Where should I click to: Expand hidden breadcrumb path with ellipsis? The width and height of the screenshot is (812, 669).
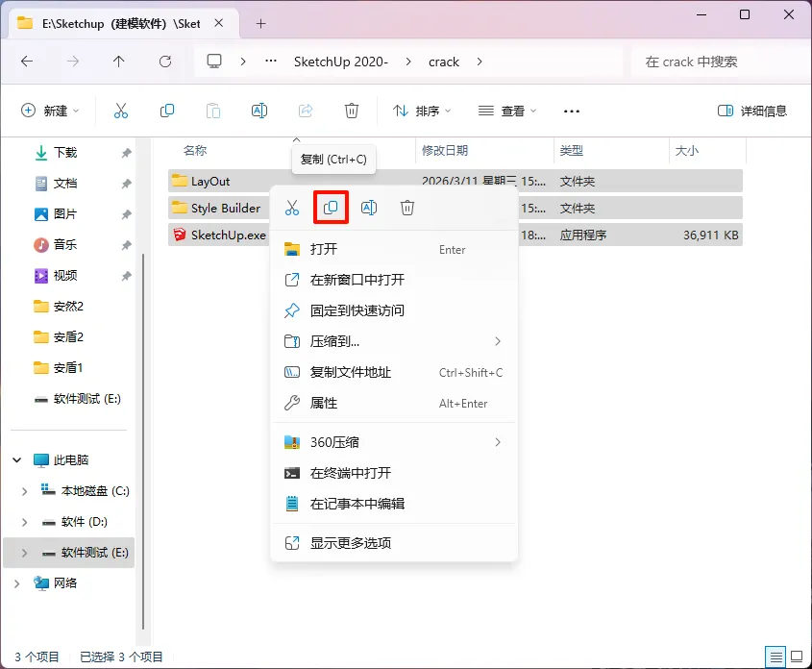tap(270, 62)
